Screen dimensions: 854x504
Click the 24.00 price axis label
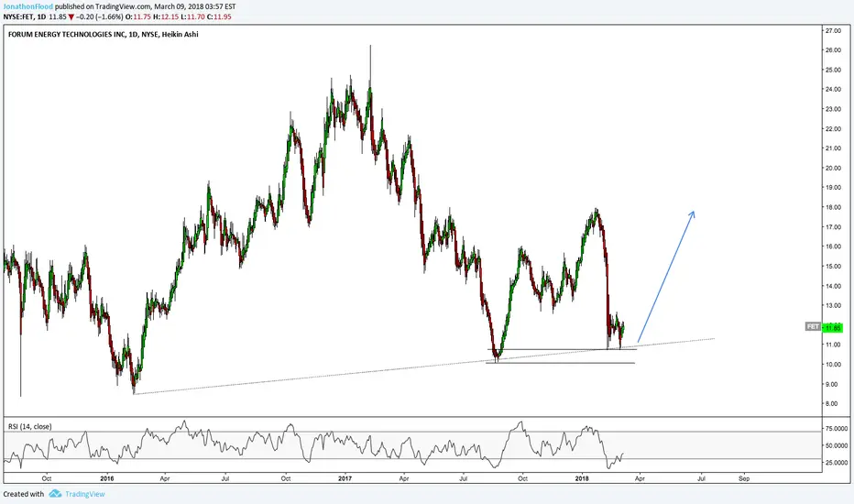pyautogui.click(x=833, y=90)
